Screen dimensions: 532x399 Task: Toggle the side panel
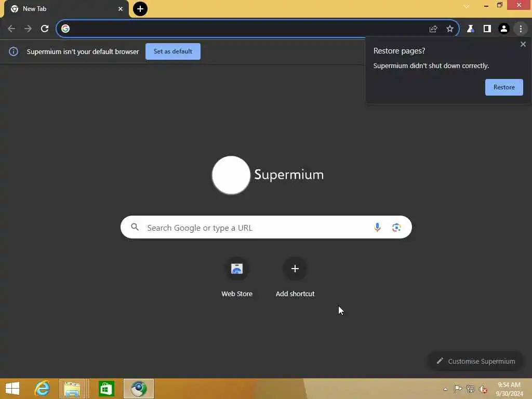pyautogui.click(x=487, y=29)
